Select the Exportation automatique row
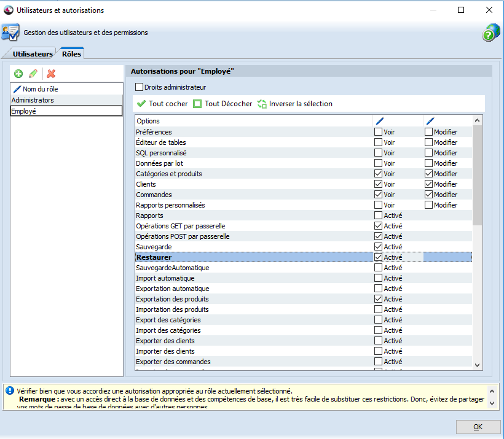This screenshot has height=439, width=504. click(304, 289)
